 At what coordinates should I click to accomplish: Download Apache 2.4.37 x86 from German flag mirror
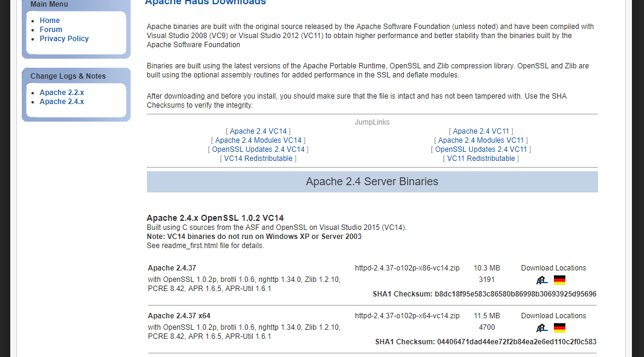tap(559, 280)
